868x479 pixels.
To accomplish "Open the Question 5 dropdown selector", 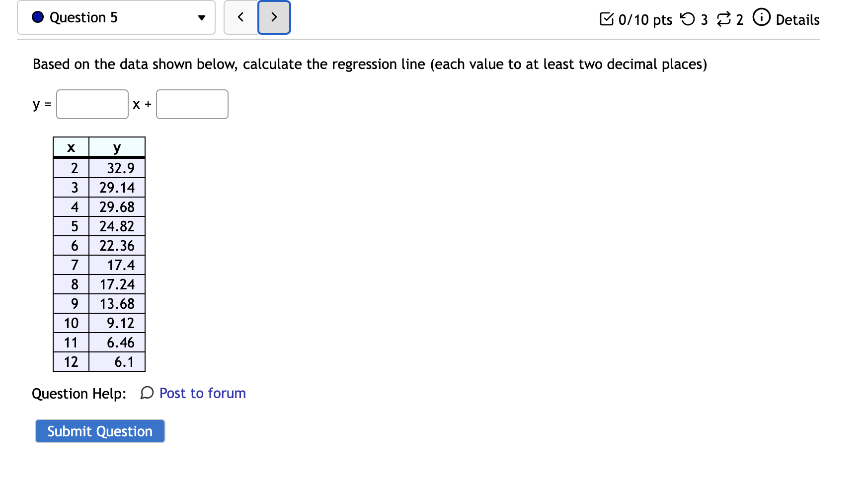I will [115, 17].
